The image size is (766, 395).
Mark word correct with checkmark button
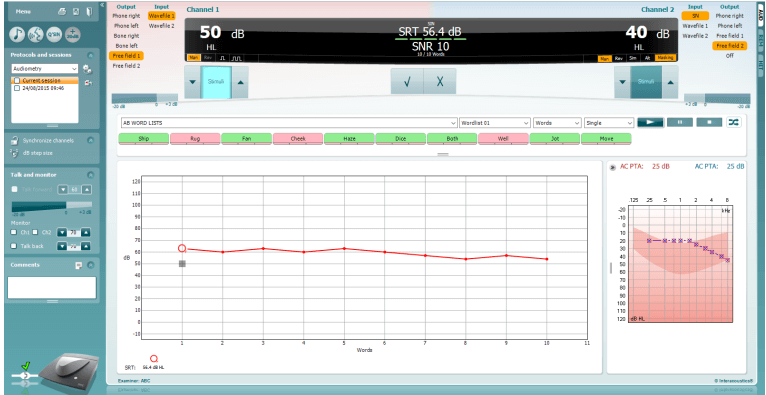point(407,81)
